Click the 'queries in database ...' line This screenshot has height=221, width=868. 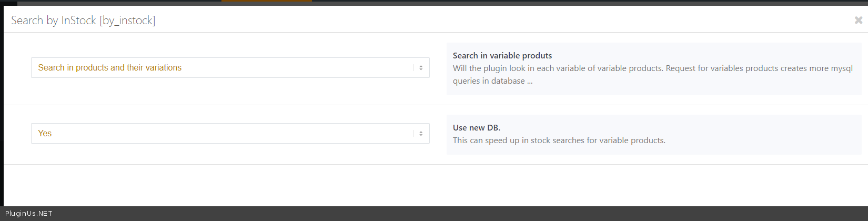coord(492,81)
